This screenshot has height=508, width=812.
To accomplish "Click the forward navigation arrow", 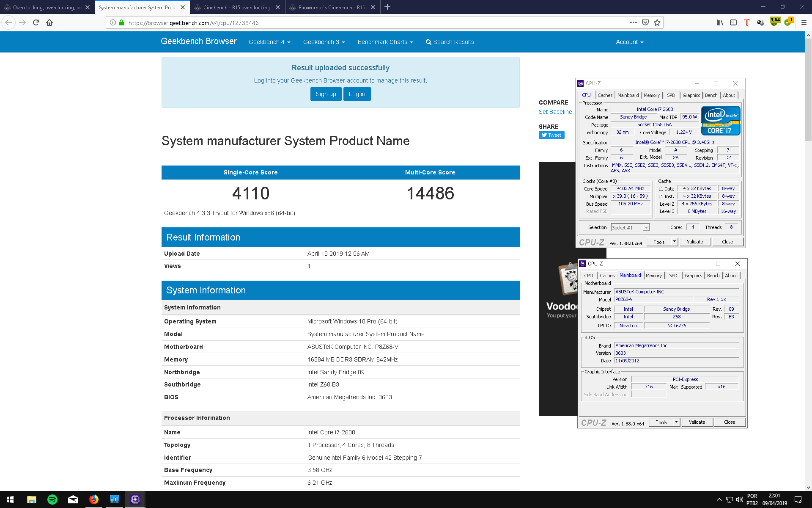I will pyautogui.click(x=22, y=22).
